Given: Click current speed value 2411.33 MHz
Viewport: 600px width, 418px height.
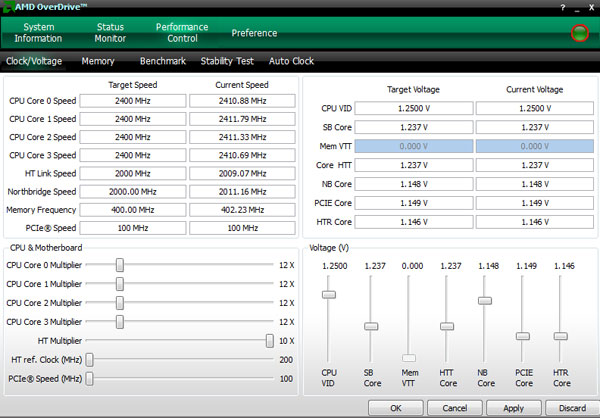Looking at the screenshot, I should click(x=242, y=137).
